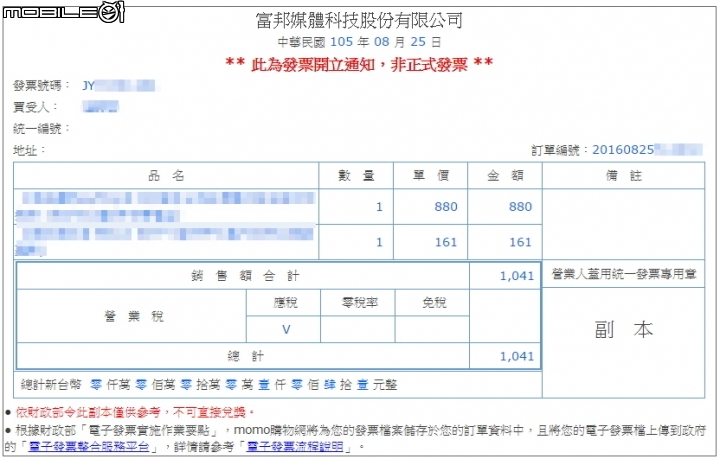Click the 統一編號 label

pos(41,129)
